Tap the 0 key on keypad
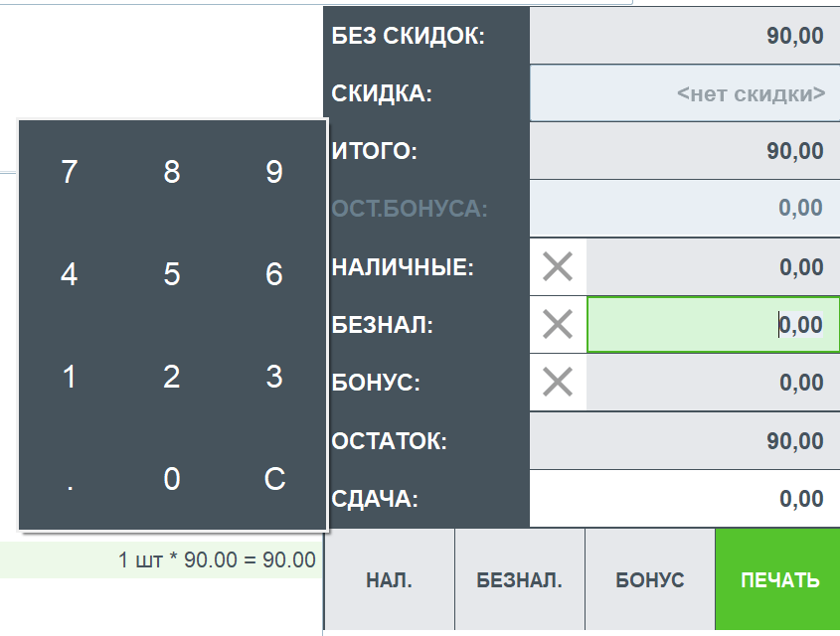 (x=172, y=480)
